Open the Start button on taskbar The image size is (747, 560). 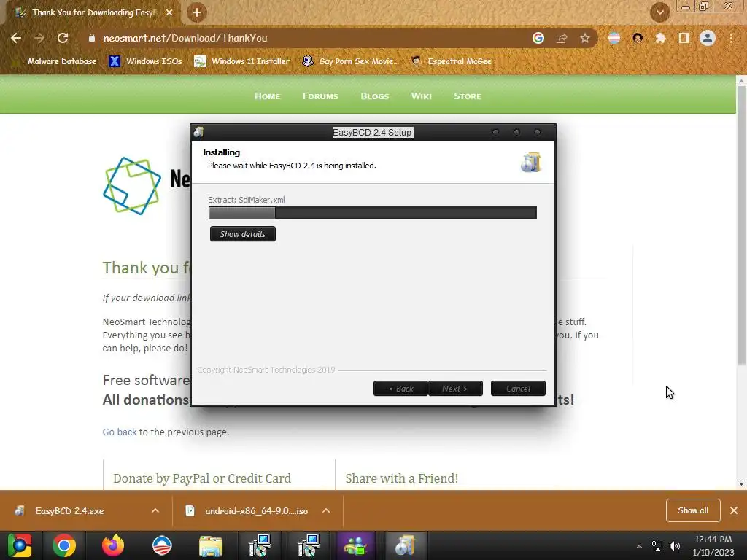(20, 545)
